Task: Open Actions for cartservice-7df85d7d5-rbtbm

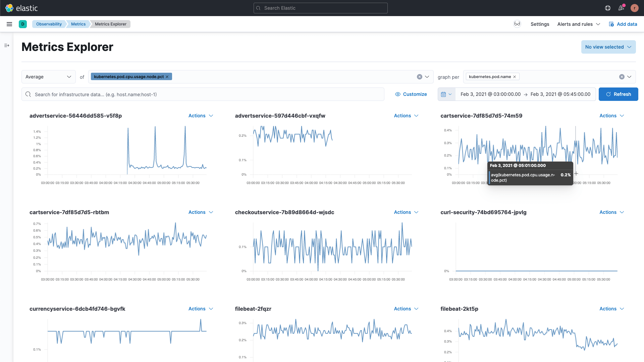Action: point(201,212)
